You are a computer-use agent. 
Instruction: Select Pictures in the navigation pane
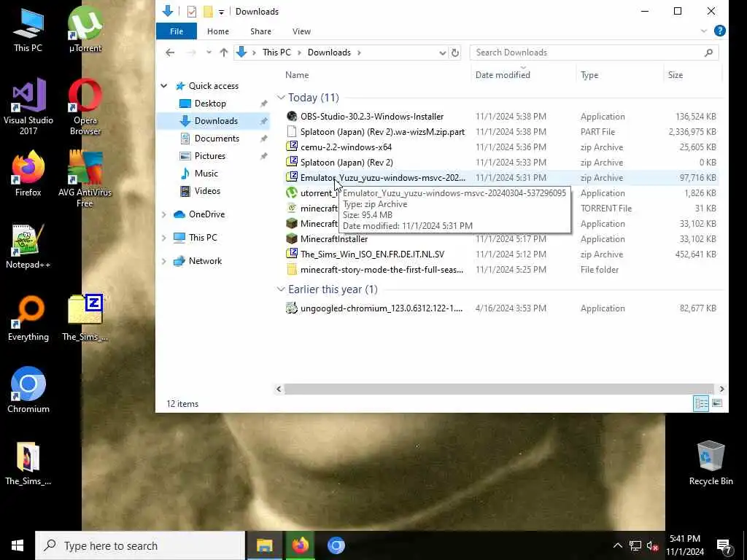point(209,156)
